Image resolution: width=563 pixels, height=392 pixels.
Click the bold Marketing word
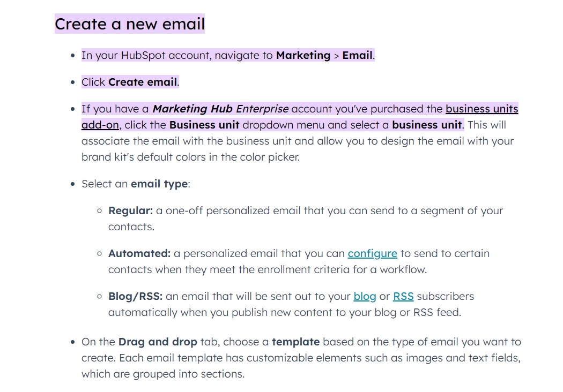click(x=303, y=55)
